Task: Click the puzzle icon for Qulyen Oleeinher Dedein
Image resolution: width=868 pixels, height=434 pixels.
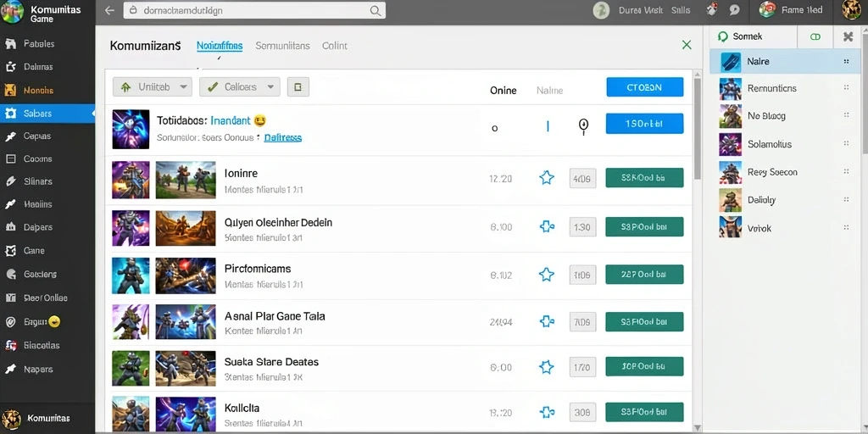Action: tap(547, 226)
